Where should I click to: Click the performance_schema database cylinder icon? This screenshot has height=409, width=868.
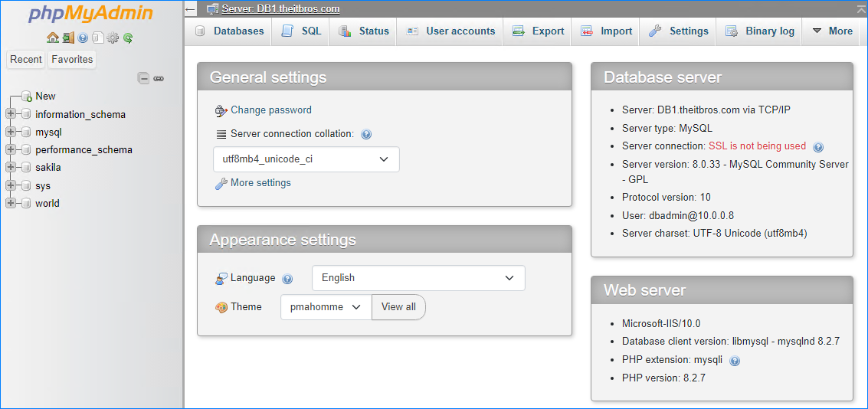(x=25, y=150)
